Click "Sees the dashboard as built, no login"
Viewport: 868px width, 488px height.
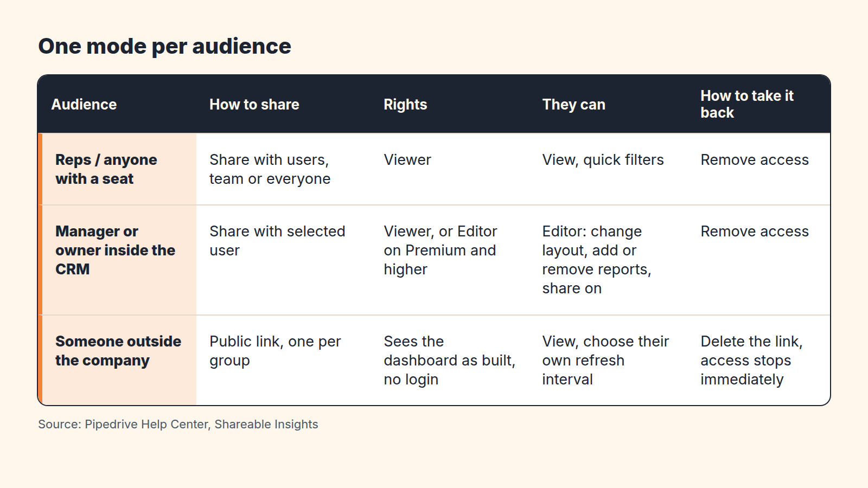(x=450, y=360)
